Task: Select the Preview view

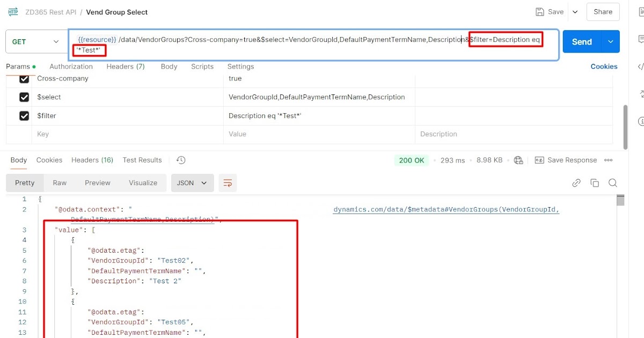Action: click(x=98, y=183)
